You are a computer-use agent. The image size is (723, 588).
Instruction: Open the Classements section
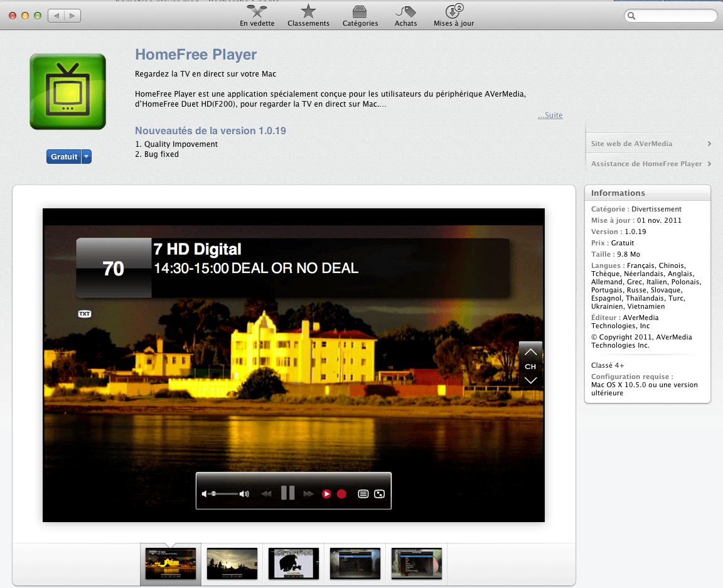(x=308, y=16)
